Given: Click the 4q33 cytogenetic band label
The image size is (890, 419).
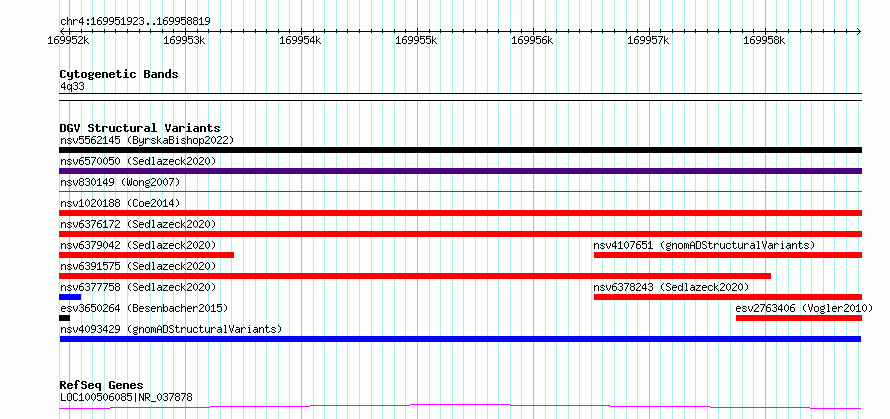Looking at the screenshot, I should pos(73,86).
